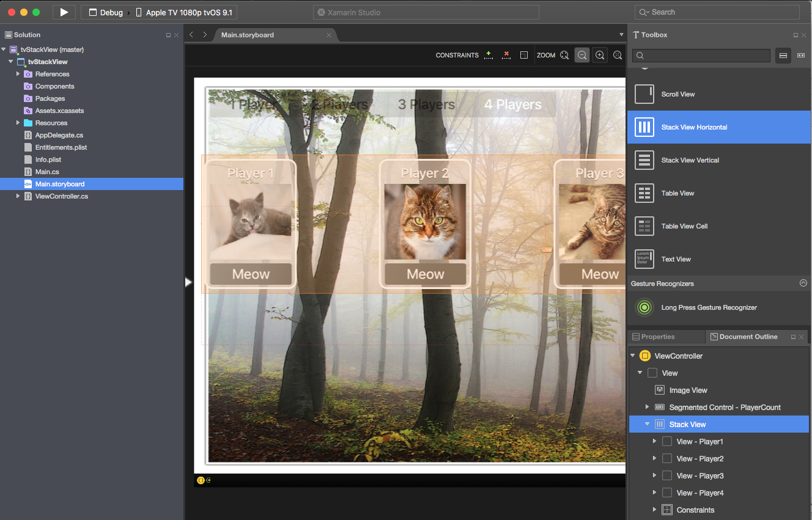Select the Table View Cell item
Screen dimensions: 812x520
[x=685, y=226]
